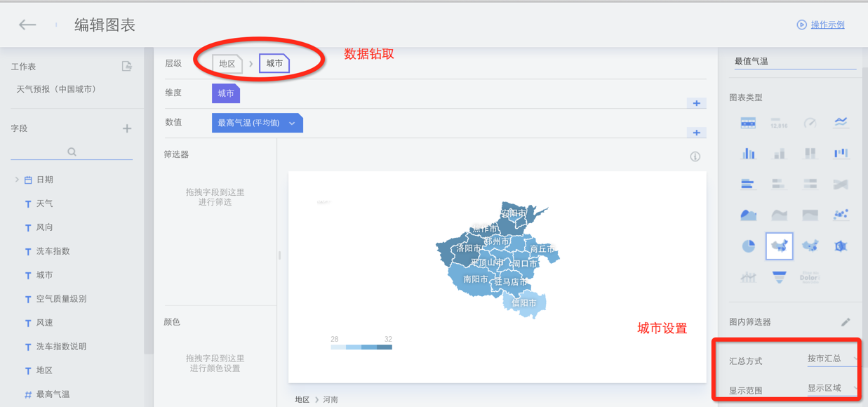Select the pie chart type icon

748,245
